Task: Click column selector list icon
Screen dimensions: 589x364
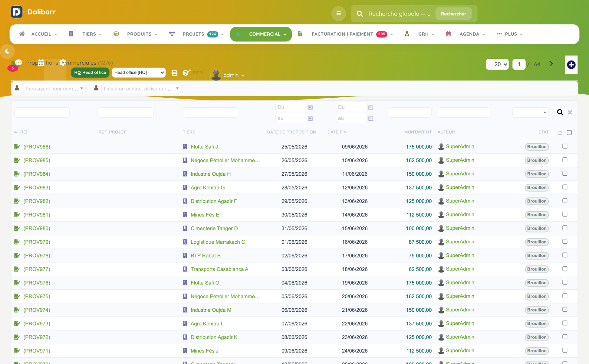Action: [560, 133]
